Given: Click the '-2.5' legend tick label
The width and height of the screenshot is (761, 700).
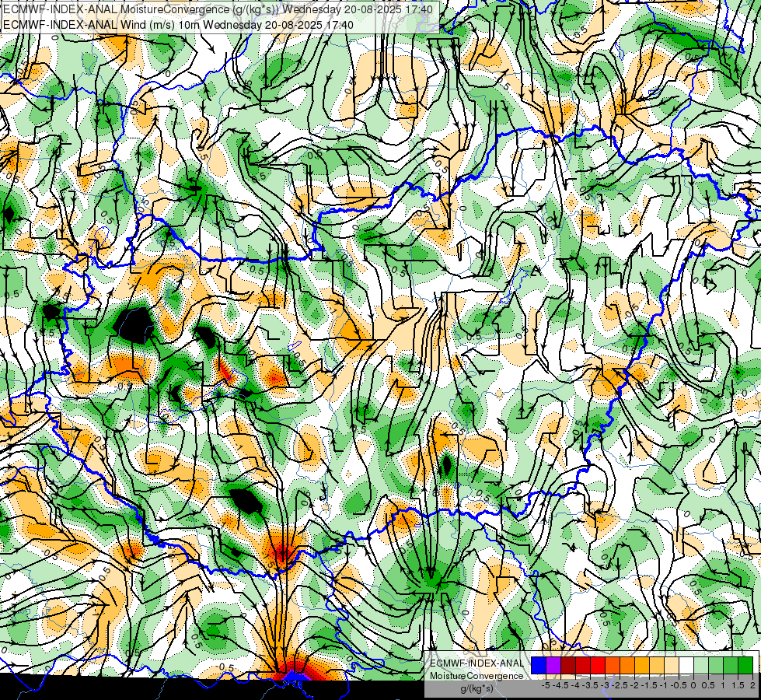Looking at the screenshot, I should (x=620, y=685).
